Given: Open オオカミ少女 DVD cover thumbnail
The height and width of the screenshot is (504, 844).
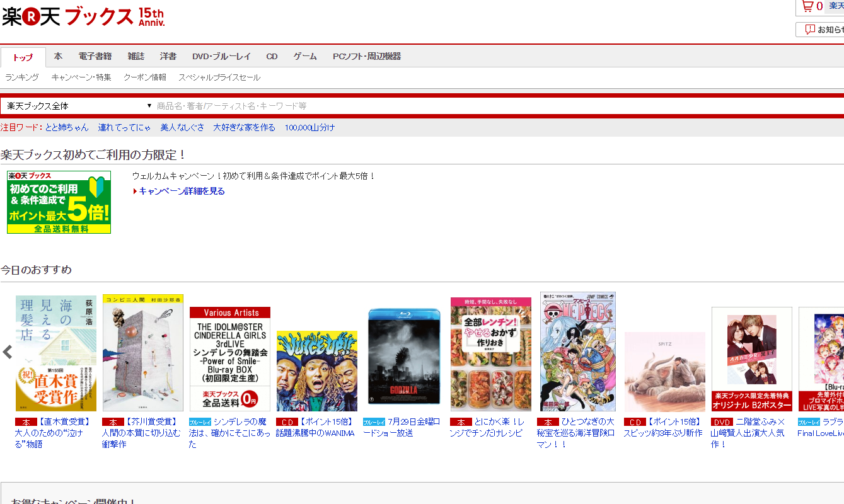Looking at the screenshot, I should pos(752,359).
